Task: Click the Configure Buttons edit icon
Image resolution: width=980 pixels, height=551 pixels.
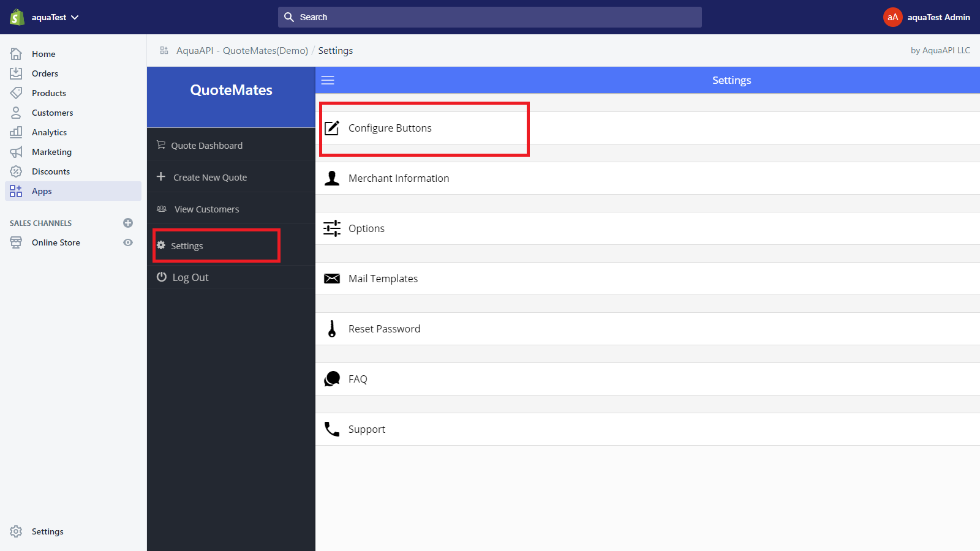Action: 332,128
